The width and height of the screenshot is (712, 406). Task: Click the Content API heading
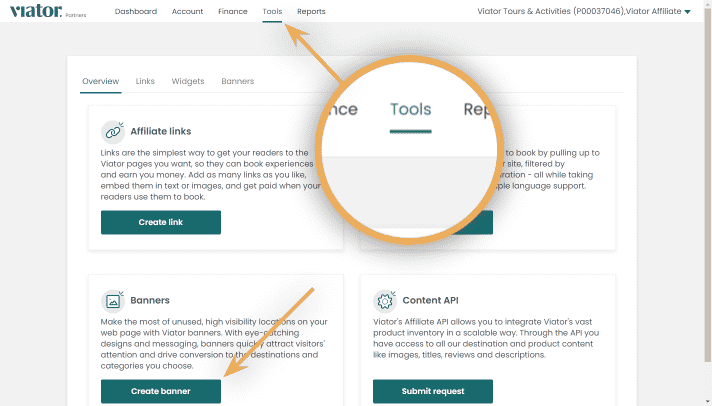coord(430,300)
